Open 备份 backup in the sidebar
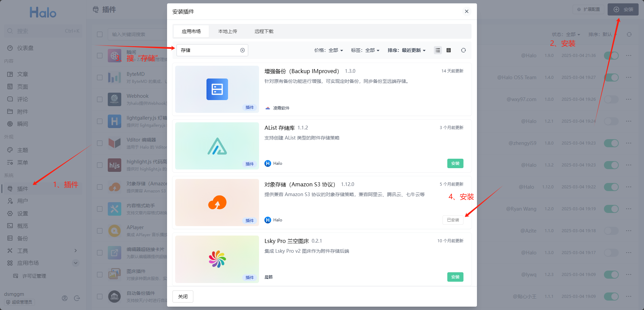 pyautogui.click(x=42, y=239)
